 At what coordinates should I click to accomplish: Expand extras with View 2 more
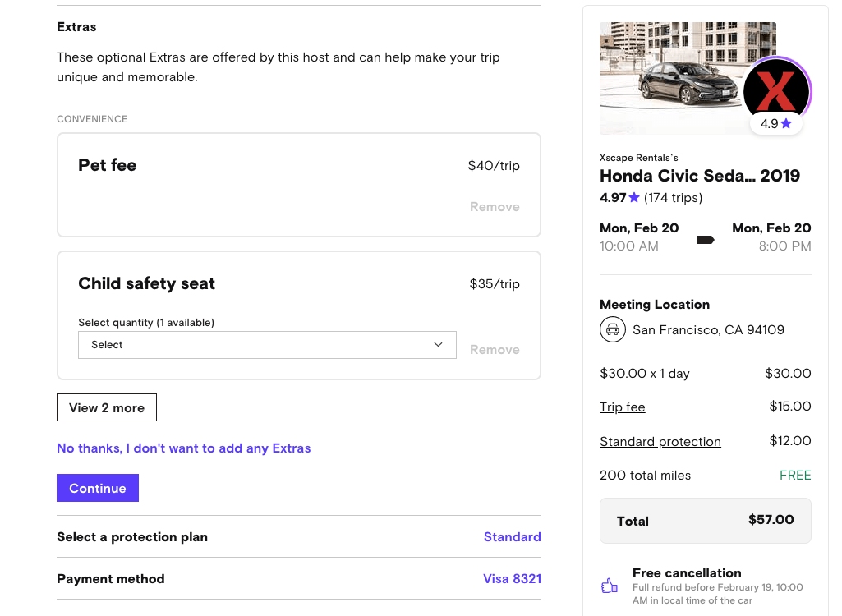(107, 408)
